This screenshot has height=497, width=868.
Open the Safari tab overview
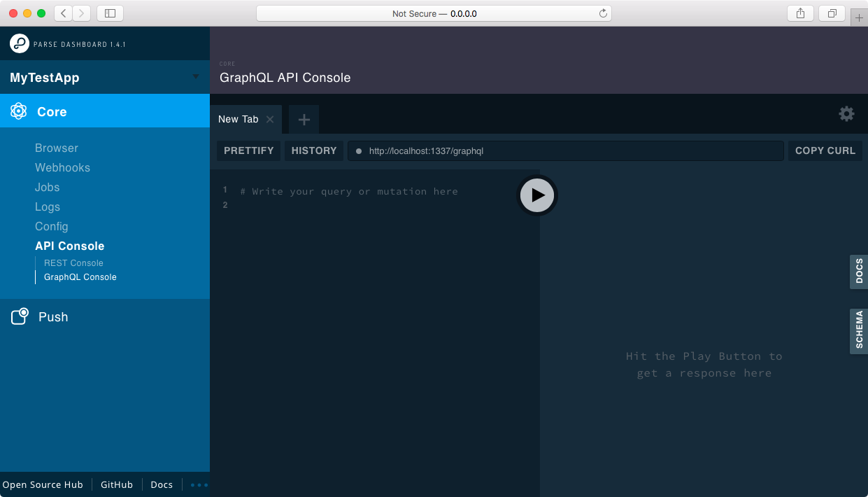[x=831, y=13]
